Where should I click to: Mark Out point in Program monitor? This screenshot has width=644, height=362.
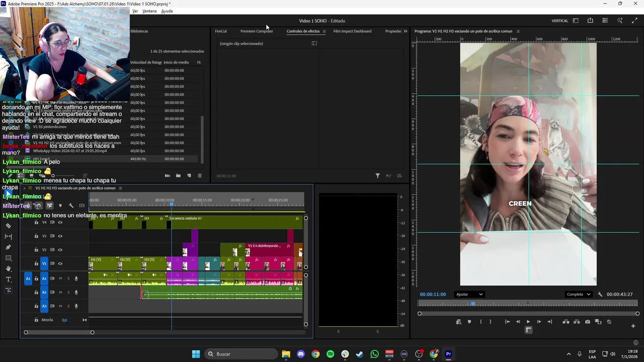coord(491,322)
